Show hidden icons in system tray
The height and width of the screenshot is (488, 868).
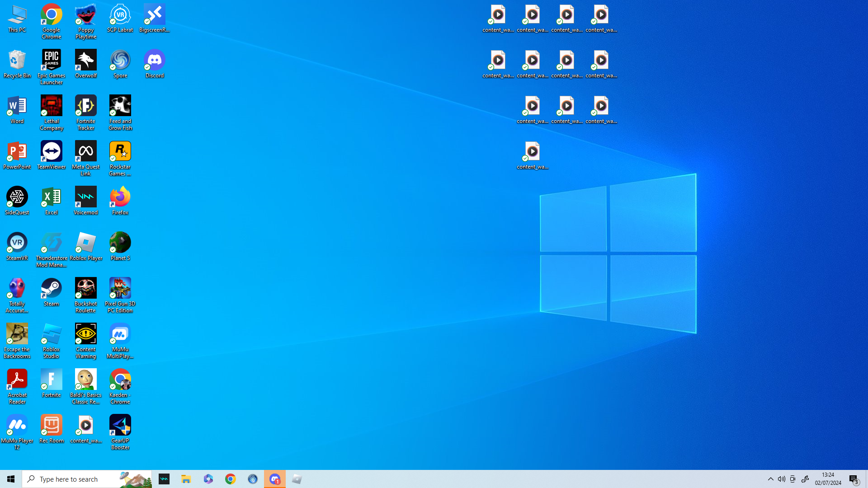pos(771,479)
